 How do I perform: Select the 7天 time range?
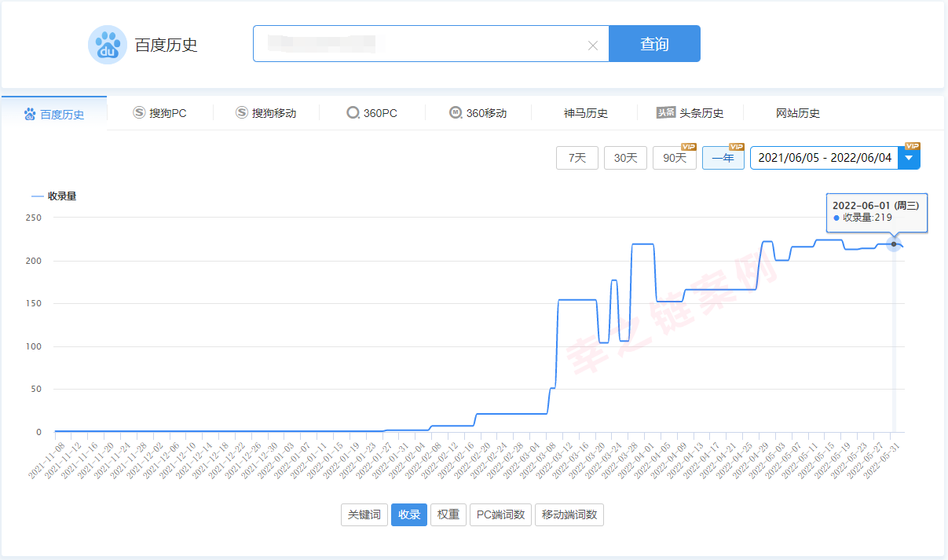click(x=577, y=158)
